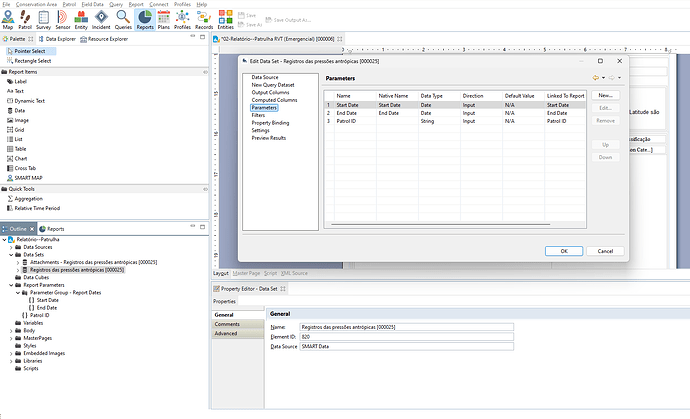Select Filters in the dialog's left list
This screenshot has height=419, width=690.
[x=259, y=115]
